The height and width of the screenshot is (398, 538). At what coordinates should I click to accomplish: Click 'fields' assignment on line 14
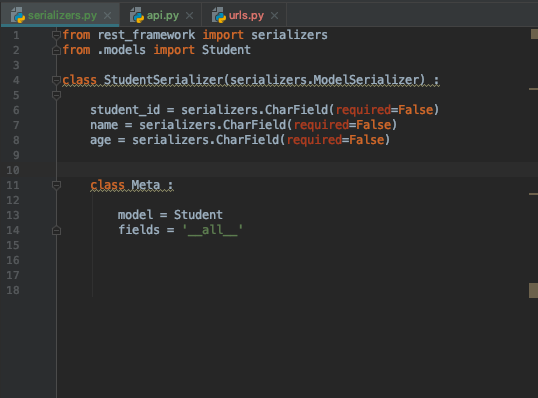139,230
